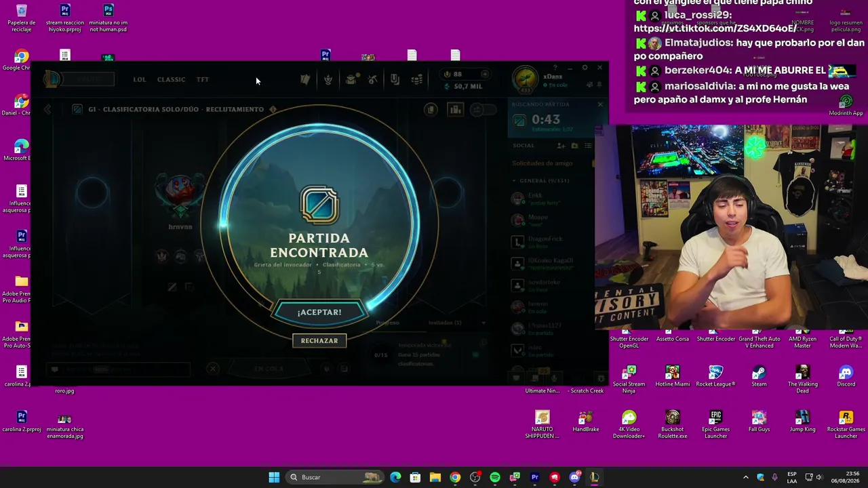Open Rockstar Games Launcher shortcut
Screen dimensions: 868x488
coord(846,425)
